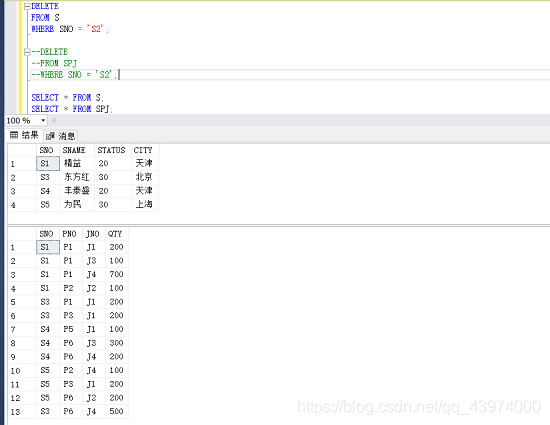The image size is (550, 425).
Task: Click the --FROM SPJ comment line
Action: point(54,63)
